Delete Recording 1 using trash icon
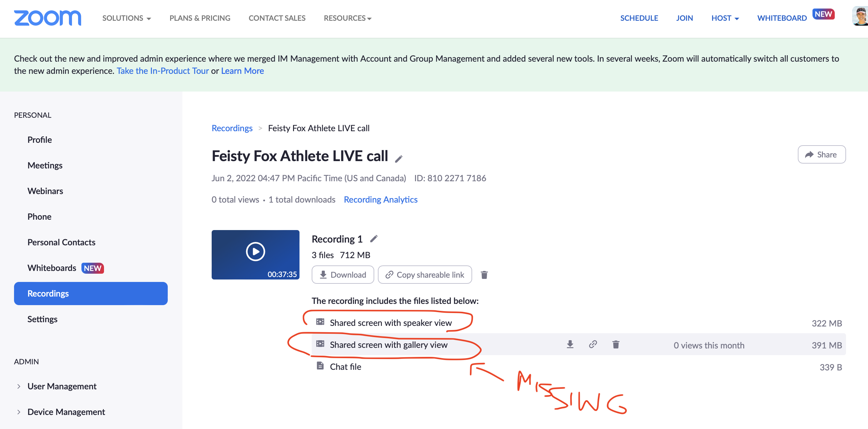 [484, 275]
